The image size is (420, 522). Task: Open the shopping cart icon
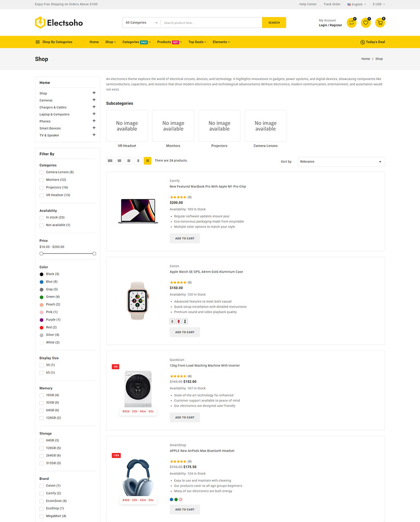[x=380, y=23]
